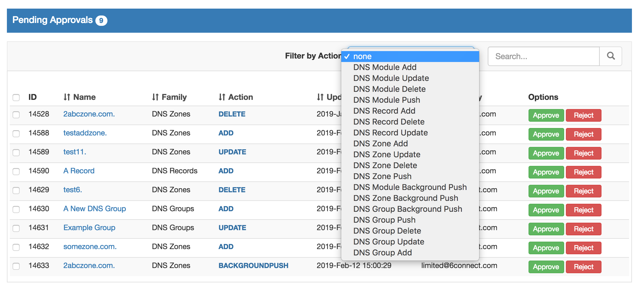Click the sort arrows on Updated column
644x295 pixels.
pyautogui.click(x=320, y=97)
